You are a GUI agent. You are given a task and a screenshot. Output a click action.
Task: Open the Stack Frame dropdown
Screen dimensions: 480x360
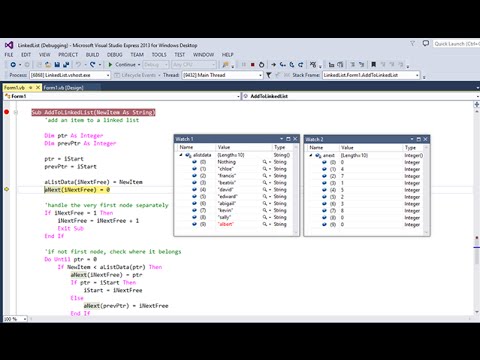pos(371,75)
